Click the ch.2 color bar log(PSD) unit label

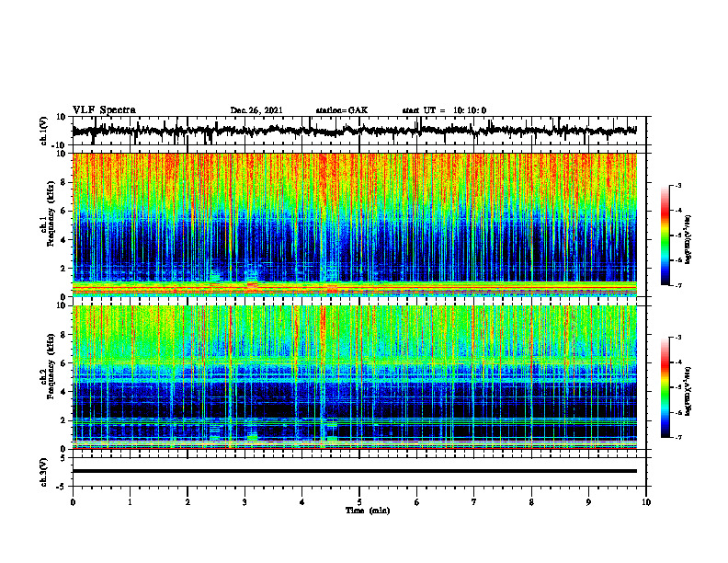[x=688, y=390]
